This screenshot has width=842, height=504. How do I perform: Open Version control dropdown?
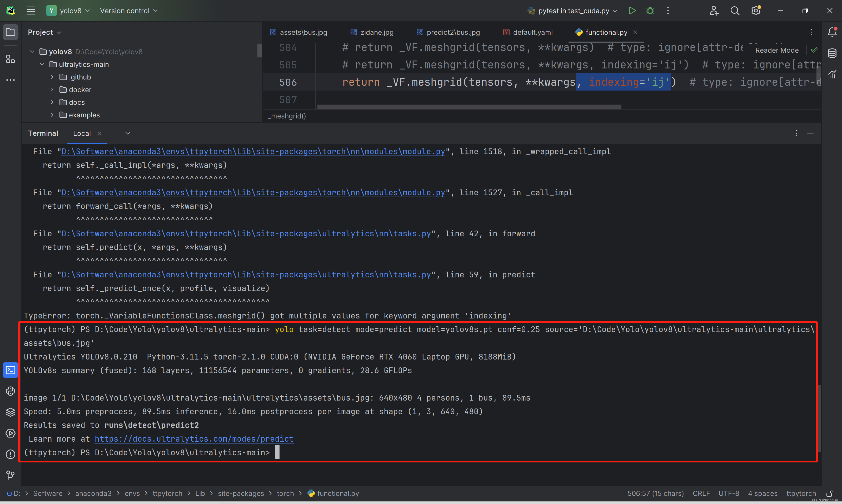coord(129,11)
